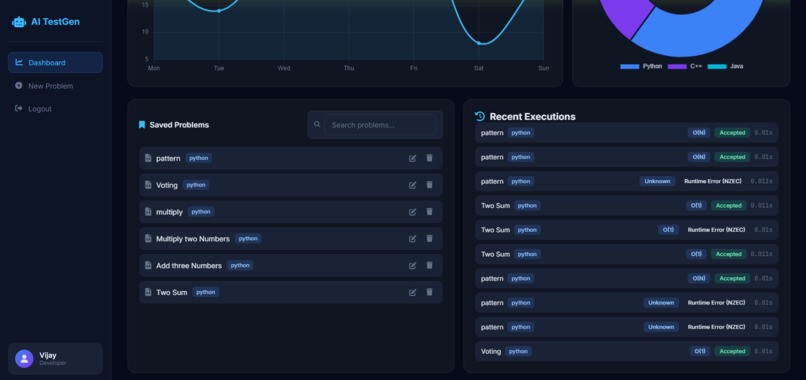Screen dimensions: 806x380
Task: Focus the Search problems input field
Action: coord(380,125)
